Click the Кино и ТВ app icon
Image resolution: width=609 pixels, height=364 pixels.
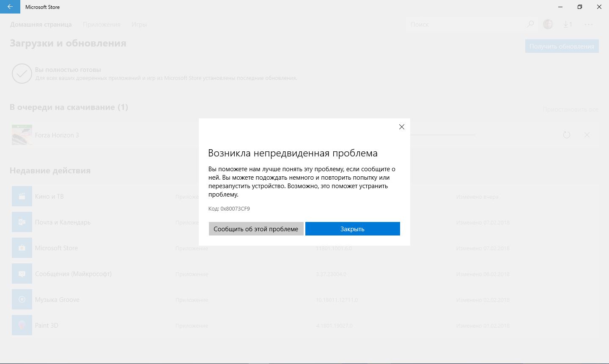pos(22,196)
